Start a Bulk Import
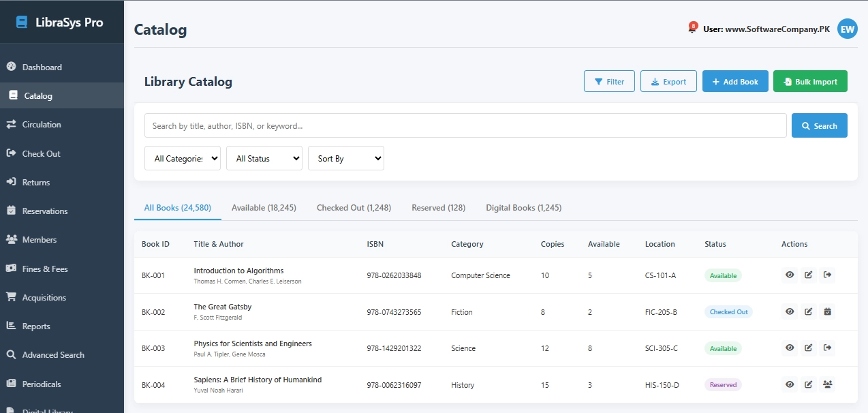Viewport: 868px width, 413px height. tap(810, 80)
